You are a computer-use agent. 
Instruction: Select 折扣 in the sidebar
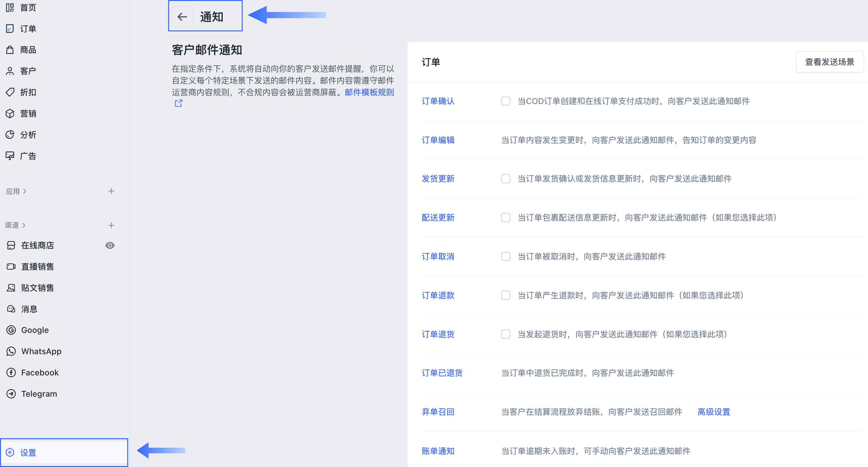28,92
